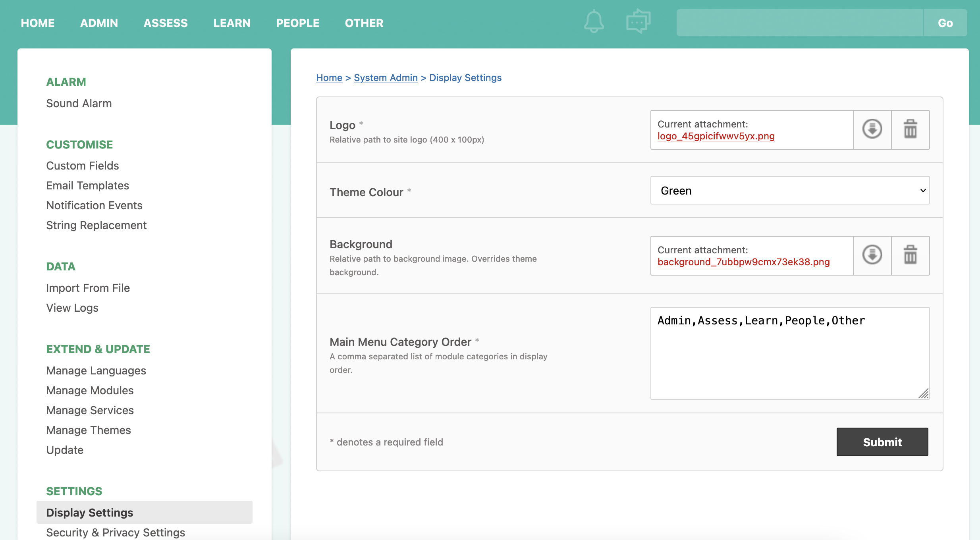The height and width of the screenshot is (540, 980).
Task: Open Manage Services in the sidebar
Action: (x=90, y=410)
